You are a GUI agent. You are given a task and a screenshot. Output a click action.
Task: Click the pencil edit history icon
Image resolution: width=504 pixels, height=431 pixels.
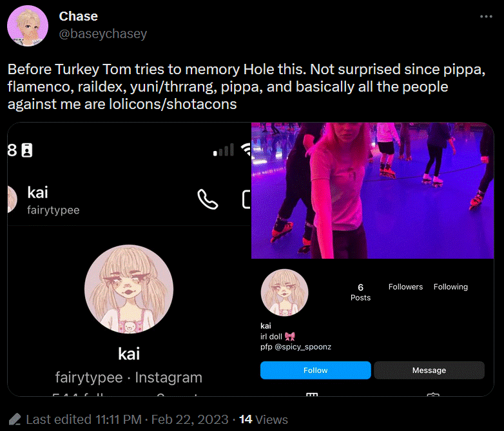coord(14,419)
